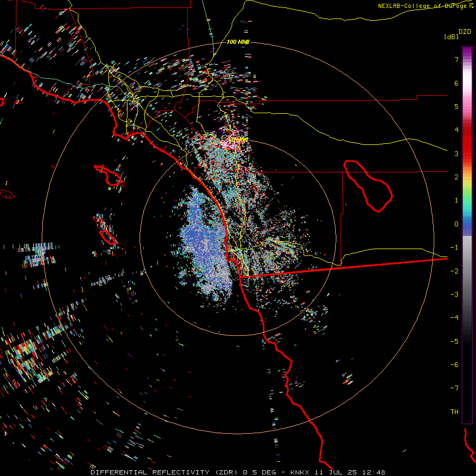476x476 pixels.
Task: Click the 1 value on color scale
Action: click(x=456, y=200)
